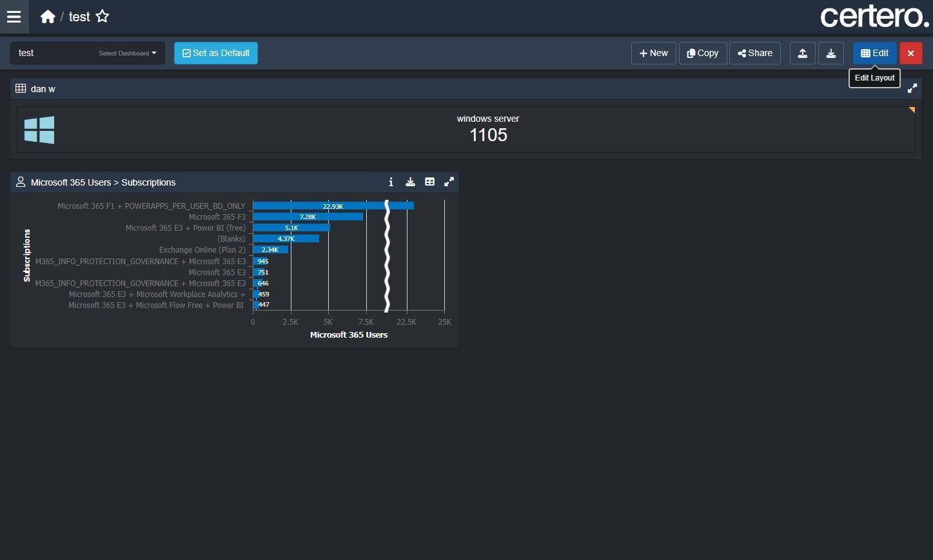
Task: Select the 5.1K bar in the chart
Action: (291, 228)
